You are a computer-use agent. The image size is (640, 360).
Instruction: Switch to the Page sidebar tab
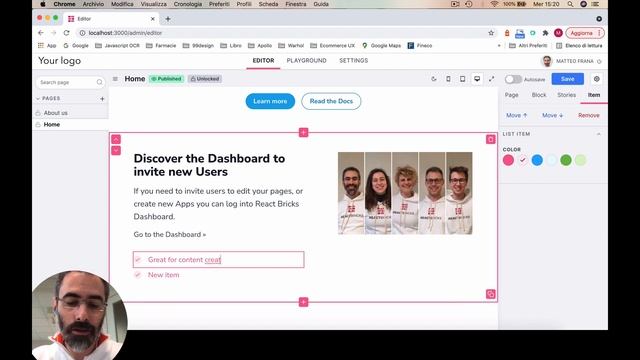(x=511, y=95)
